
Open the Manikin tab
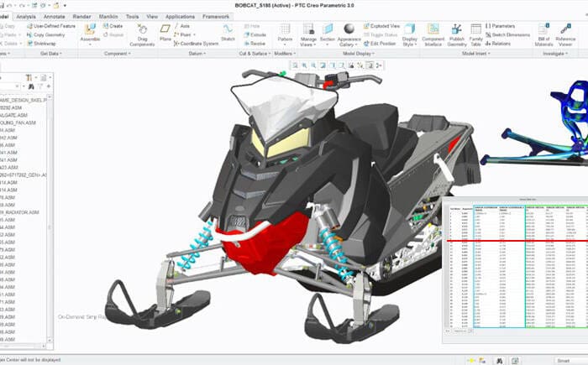click(x=108, y=17)
